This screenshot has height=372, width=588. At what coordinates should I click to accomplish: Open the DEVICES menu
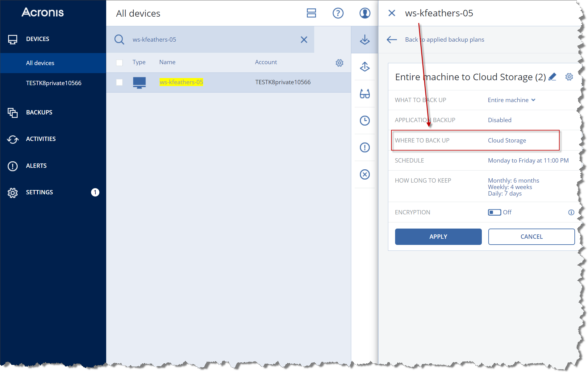(38, 39)
